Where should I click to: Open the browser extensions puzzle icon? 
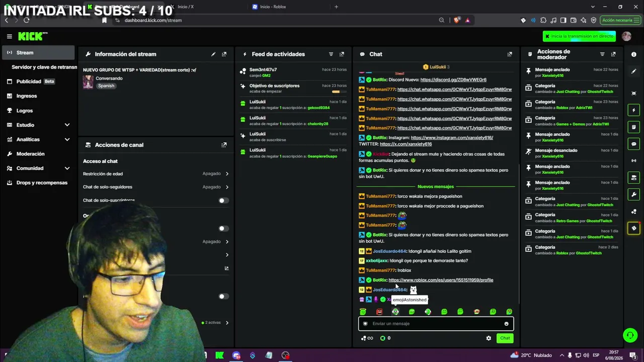click(543, 20)
